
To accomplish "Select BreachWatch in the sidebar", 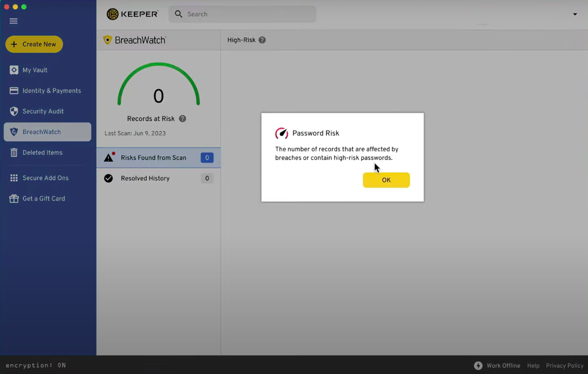I will click(x=47, y=132).
